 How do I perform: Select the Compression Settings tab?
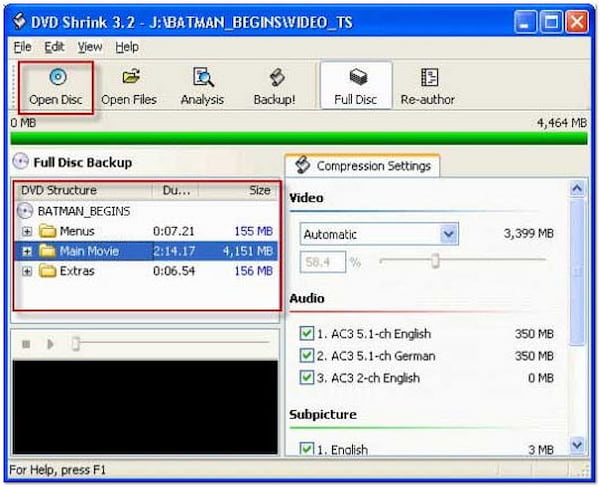pyautogui.click(x=362, y=166)
